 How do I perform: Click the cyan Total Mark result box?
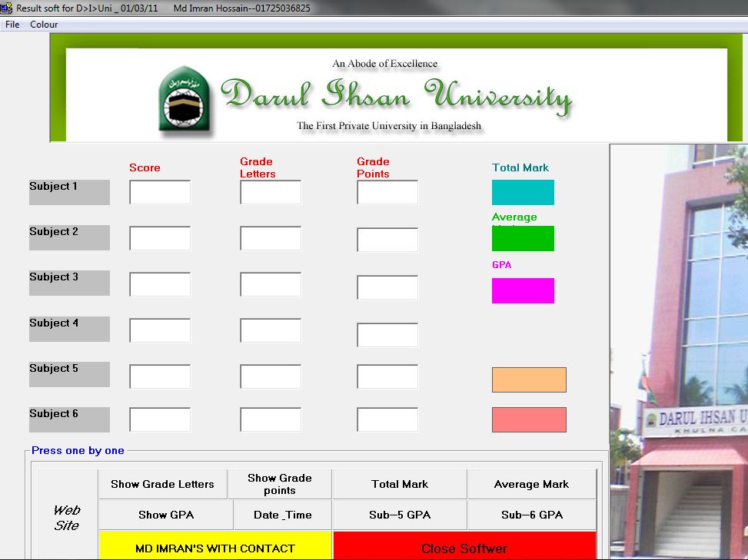tap(523, 193)
